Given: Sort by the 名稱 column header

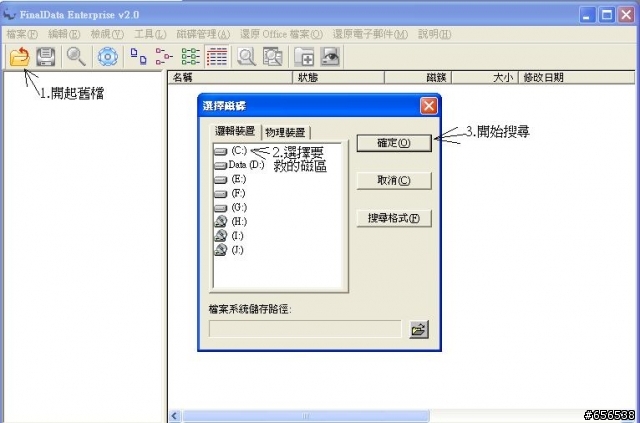Looking at the screenshot, I should point(231,77).
